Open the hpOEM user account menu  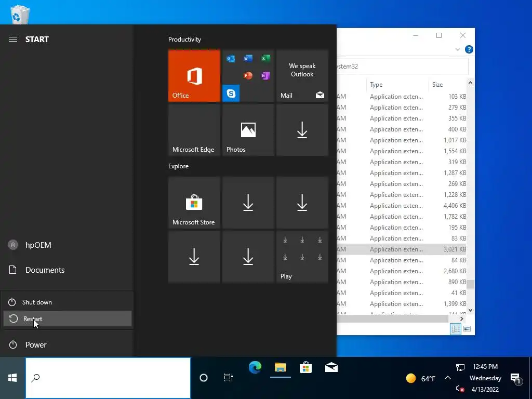(68, 245)
